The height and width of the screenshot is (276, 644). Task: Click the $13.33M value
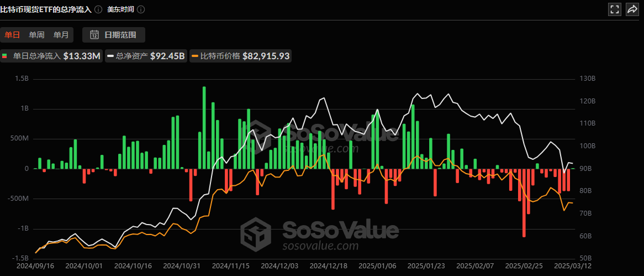point(82,56)
